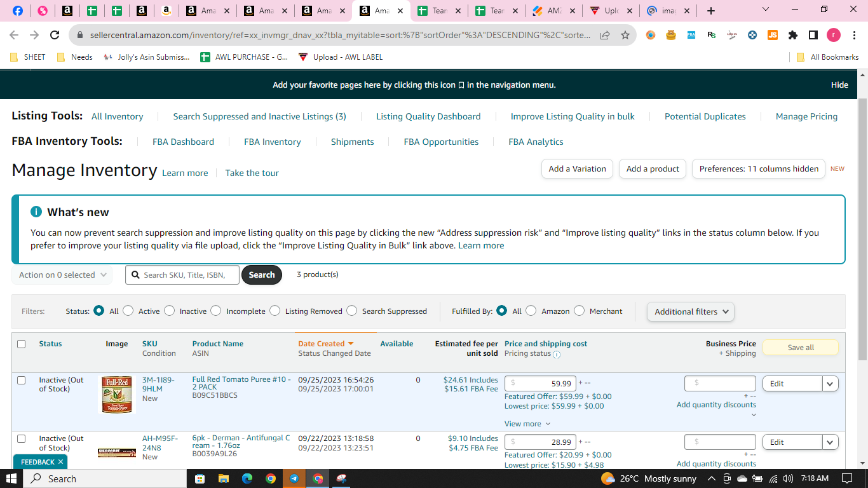Open Potential Duplicates
This screenshot has height=488, width=868.
point(705,116)
